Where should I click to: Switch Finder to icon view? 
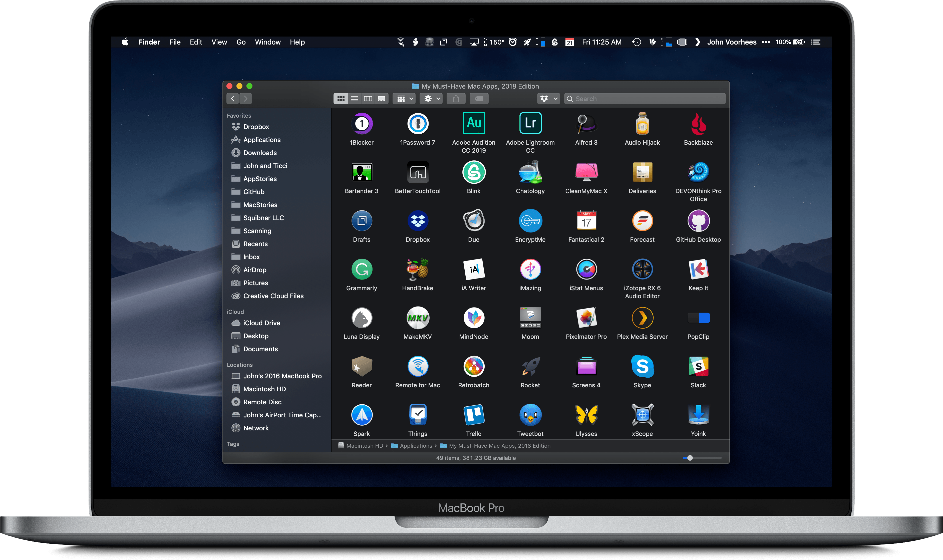point(341,99)
